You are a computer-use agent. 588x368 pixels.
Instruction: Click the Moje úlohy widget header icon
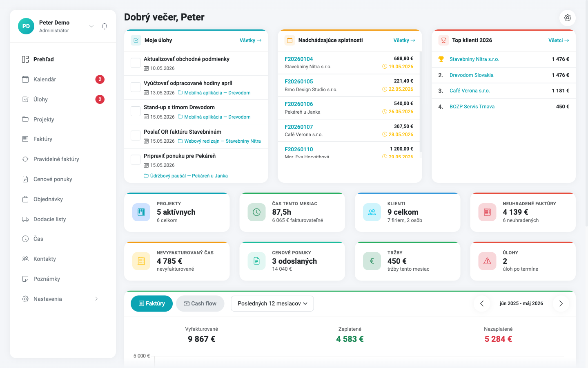pyautogui.click(x=136, y=40)
